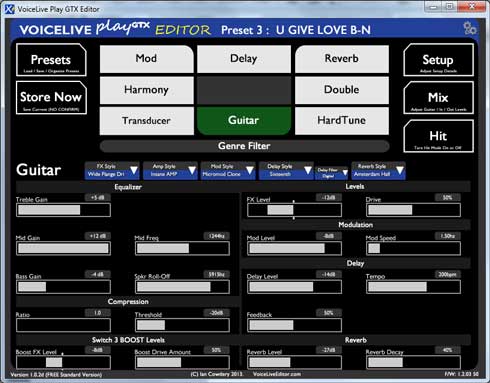This screenshot has width=490, height=383.
Task: Open the Reverb Style dropdown
Action: pos(378,170)
